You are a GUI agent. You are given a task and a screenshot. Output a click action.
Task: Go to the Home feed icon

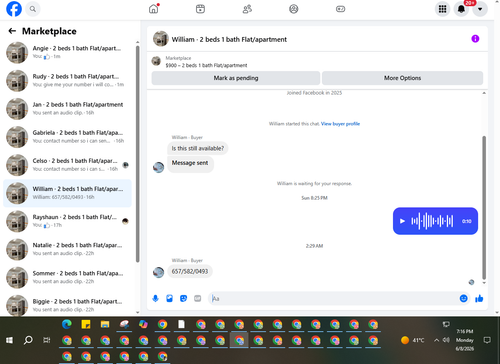(x=154, y=9)
